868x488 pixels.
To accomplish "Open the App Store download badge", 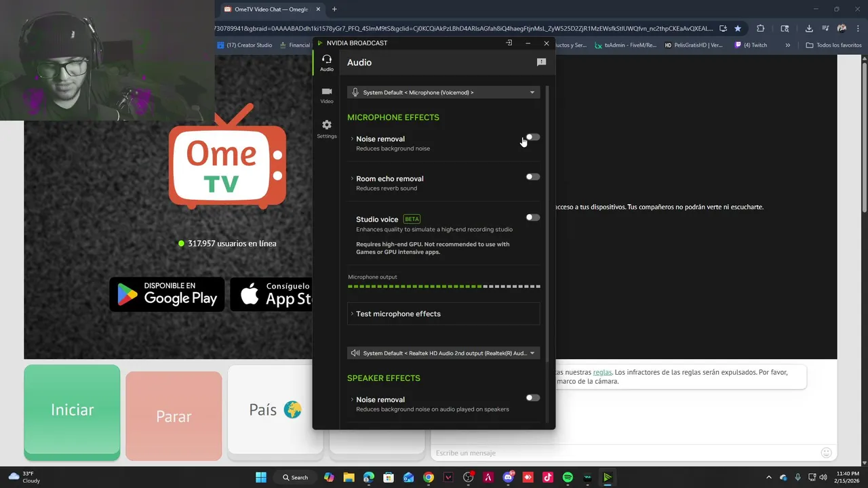I will tap(271, 294).
